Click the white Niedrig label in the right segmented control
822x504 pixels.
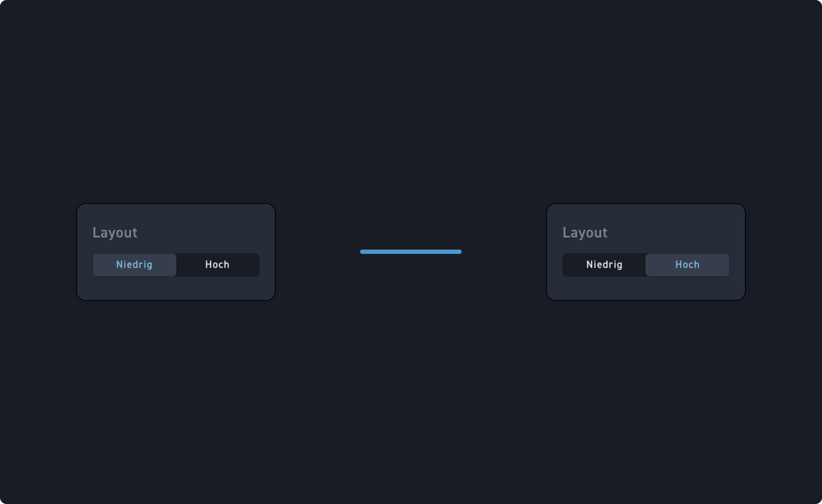pos(604,265)
